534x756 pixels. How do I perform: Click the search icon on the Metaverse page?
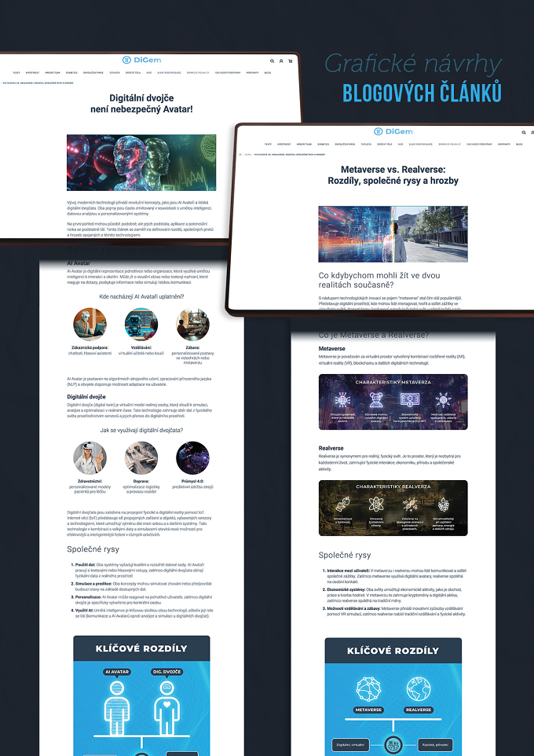pyautogui.click(x=524, y=132)
